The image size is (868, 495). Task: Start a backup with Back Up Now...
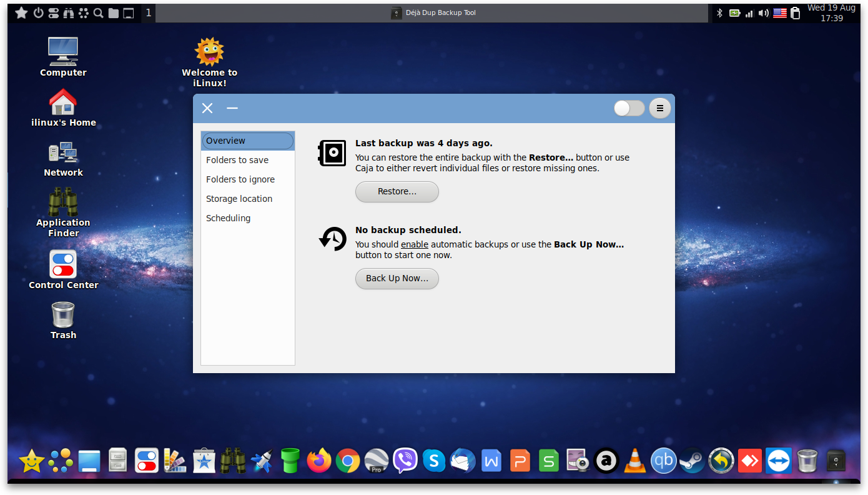pos(397,278)
